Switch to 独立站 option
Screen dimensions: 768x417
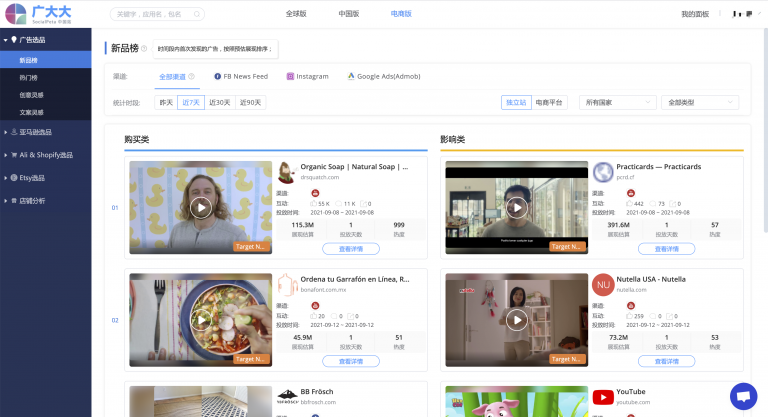516,102
